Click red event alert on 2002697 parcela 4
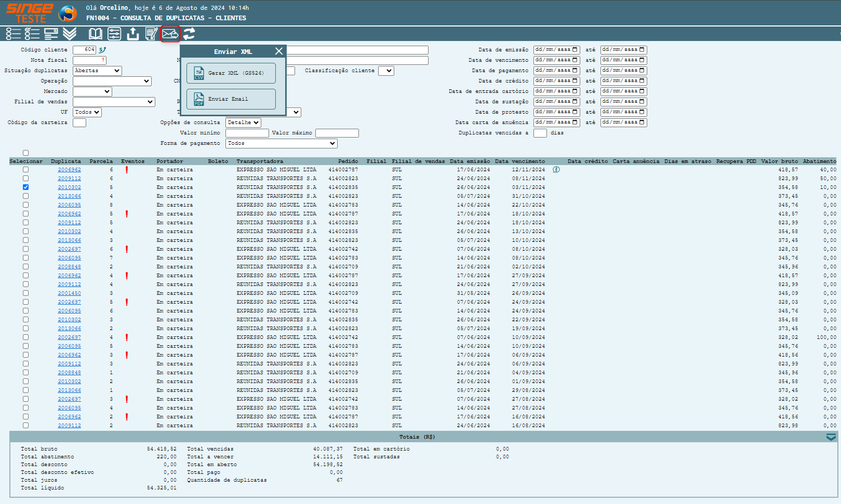Image resolution: width=841 pixels, height=504 pixels. [x=127, y=337]
